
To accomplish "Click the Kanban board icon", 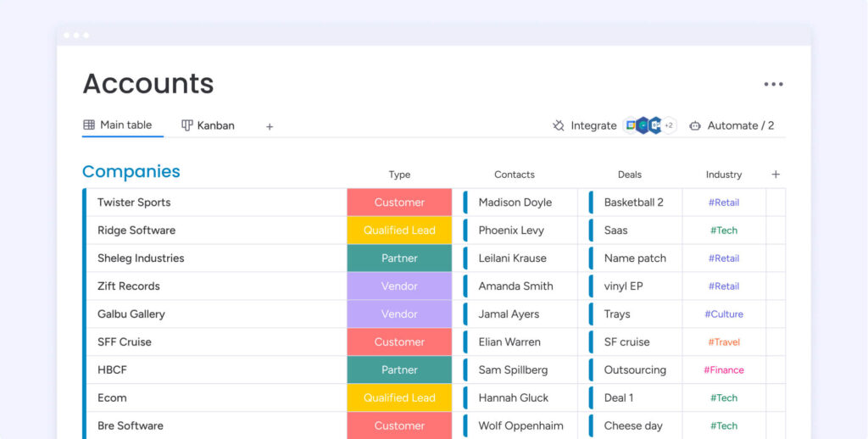I will 187,125.
